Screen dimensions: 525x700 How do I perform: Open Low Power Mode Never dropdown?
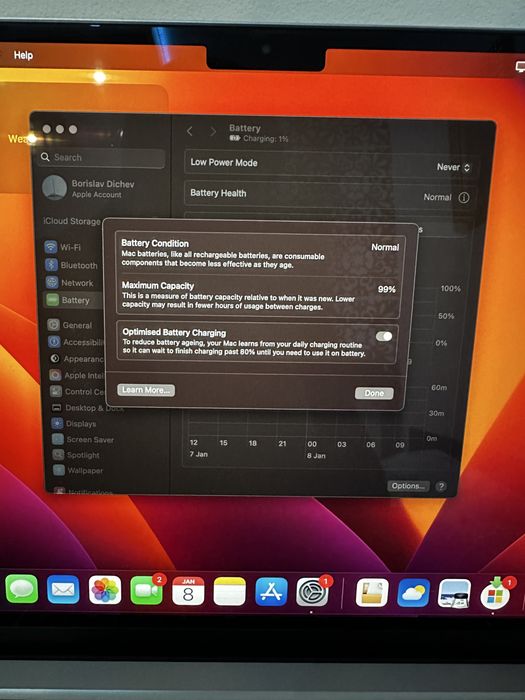453,167
